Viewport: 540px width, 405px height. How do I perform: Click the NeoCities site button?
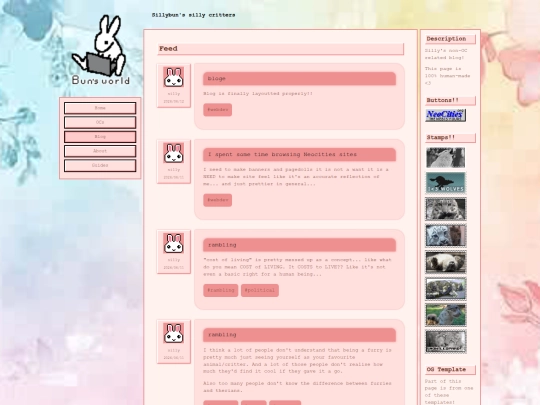pyautogui.click(x=446, y=115)
